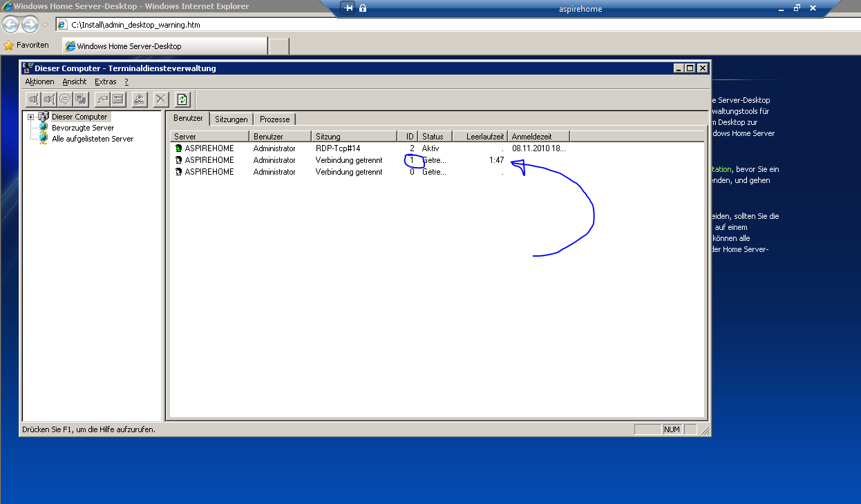The width and height of the screenshot is (861, 504).
Task: Select the RDP-Tcp#14 active session row
Action: tap(338, 148)
